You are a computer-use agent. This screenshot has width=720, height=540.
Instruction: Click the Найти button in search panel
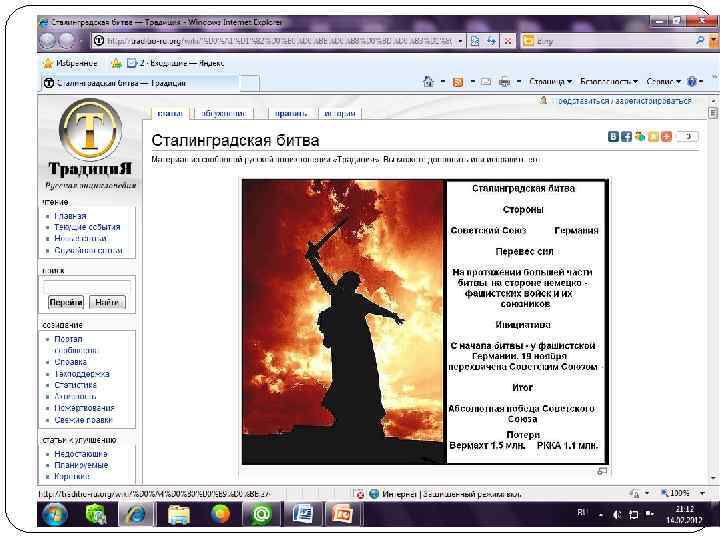pos(107,302)
